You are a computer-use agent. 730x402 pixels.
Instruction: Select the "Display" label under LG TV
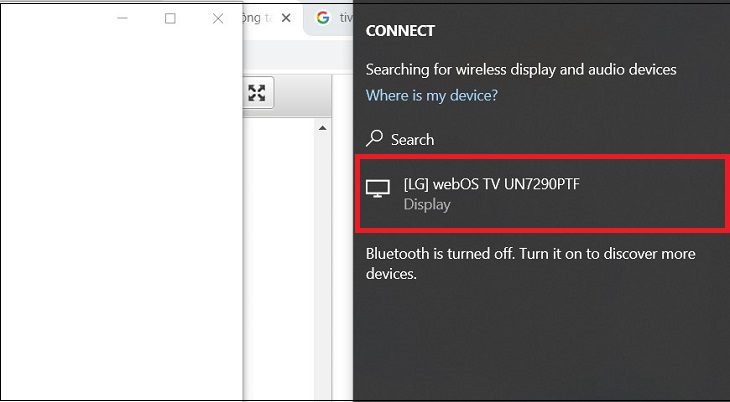[x=427, y=205]
